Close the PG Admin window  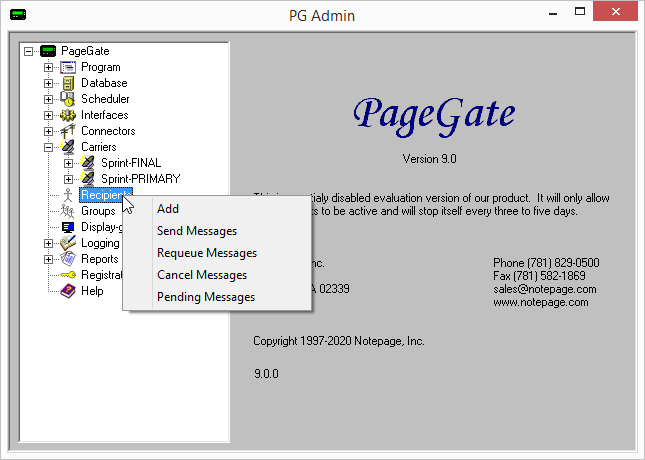coord(615,12)
